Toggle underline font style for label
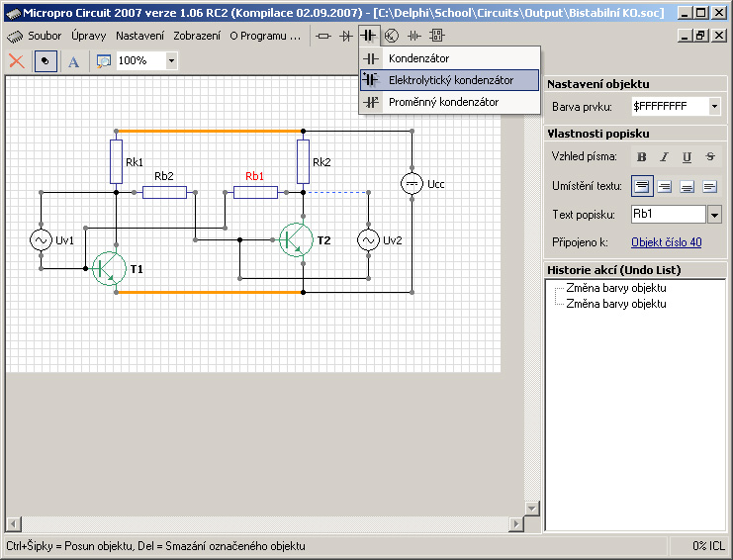The height and width of the screenshot is (560, 733). pyautogui.click(x=687, y=156)
